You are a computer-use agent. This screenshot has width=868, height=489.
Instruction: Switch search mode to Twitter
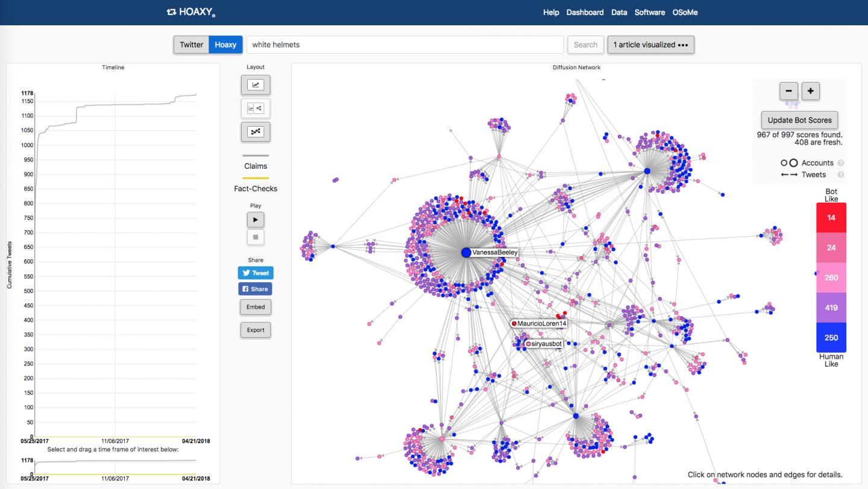(191, 45)
